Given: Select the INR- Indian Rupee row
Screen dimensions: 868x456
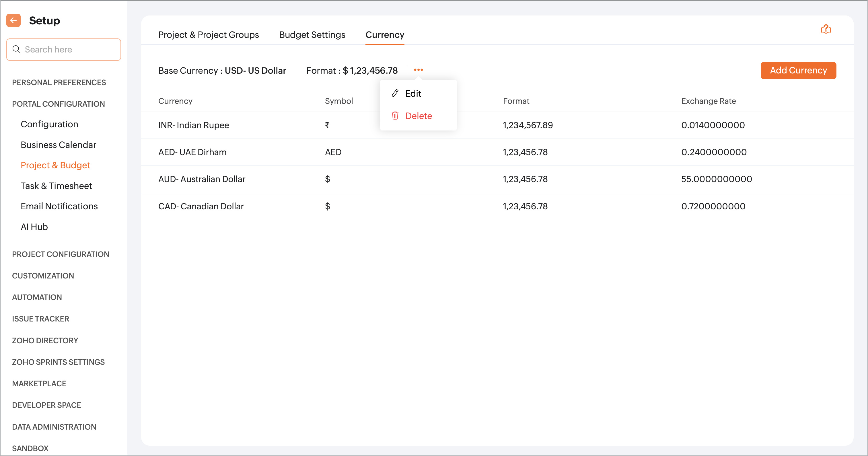Looking at the screenshot, I should [x=194, y=125].
